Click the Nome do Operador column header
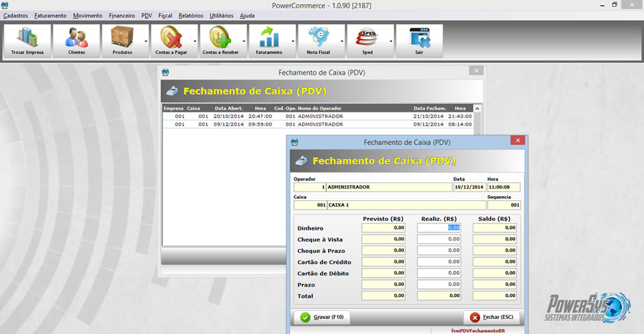644x334 pixels. [319, 108]
